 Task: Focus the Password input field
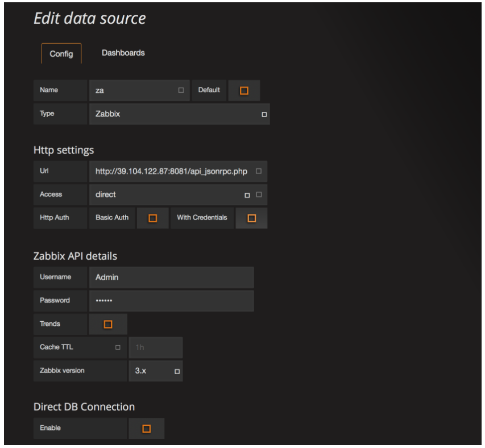[171, 301]
